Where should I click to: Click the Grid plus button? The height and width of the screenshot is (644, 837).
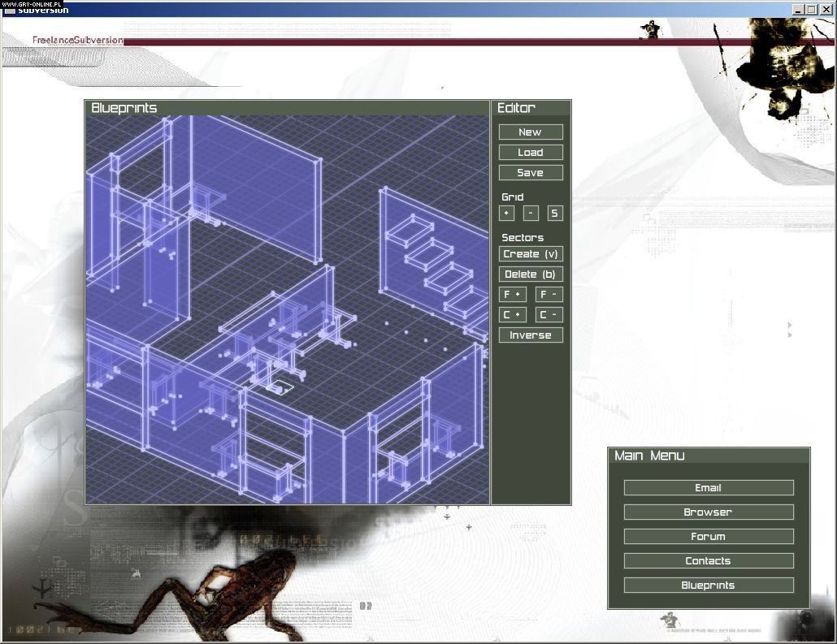(x=506, y=214)
